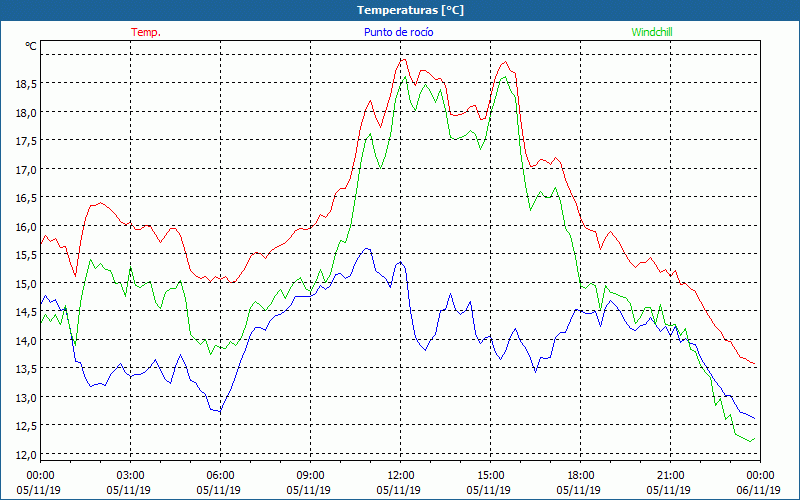Click the 13,5 value on temperature axis
800x500 pixels.
tap(26, 369)
